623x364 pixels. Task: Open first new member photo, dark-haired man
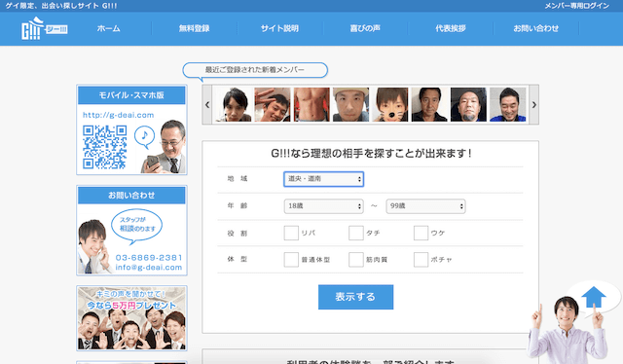[x=234, y=104]
